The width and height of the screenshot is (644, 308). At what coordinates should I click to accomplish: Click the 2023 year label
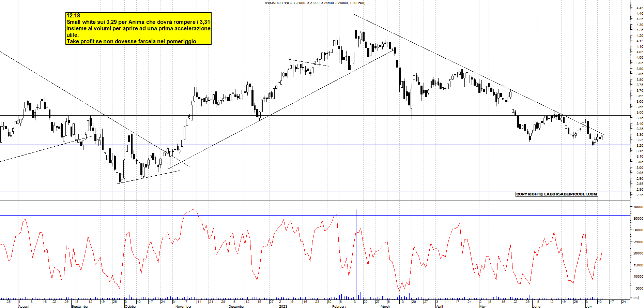tap(283, 306)
